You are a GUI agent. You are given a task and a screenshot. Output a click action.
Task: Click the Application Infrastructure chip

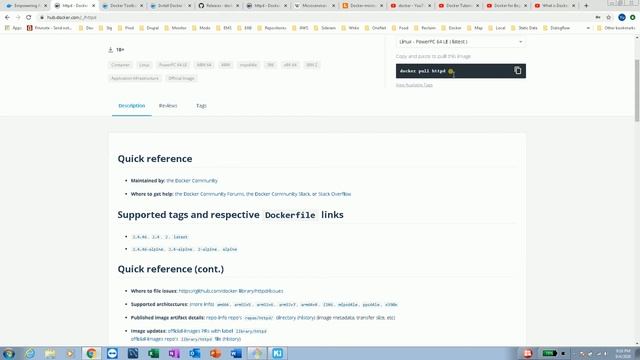pyautogui.click(x=135, y=78)
